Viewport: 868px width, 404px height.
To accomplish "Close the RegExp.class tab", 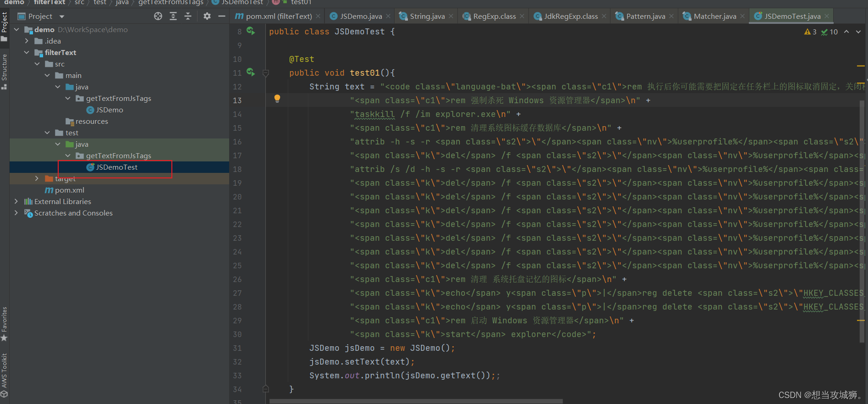I will (522, 16).
